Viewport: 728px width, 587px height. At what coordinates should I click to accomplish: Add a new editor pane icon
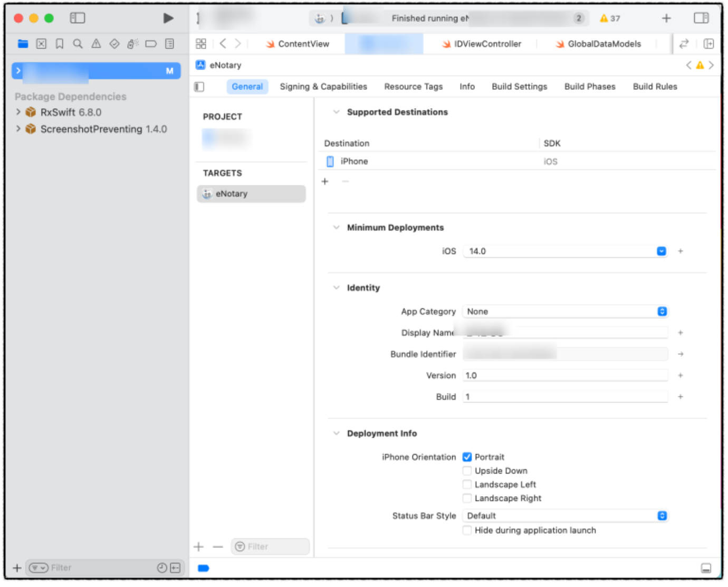(x=708, y=44)
